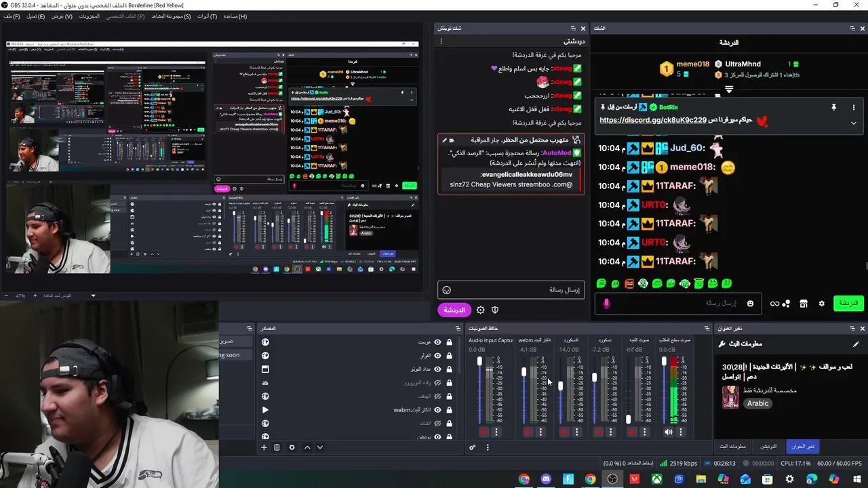Switch to the معلومات البث tab
Image resolution: width=868 pixels, height=488 pixels.
tap(733, 446)
